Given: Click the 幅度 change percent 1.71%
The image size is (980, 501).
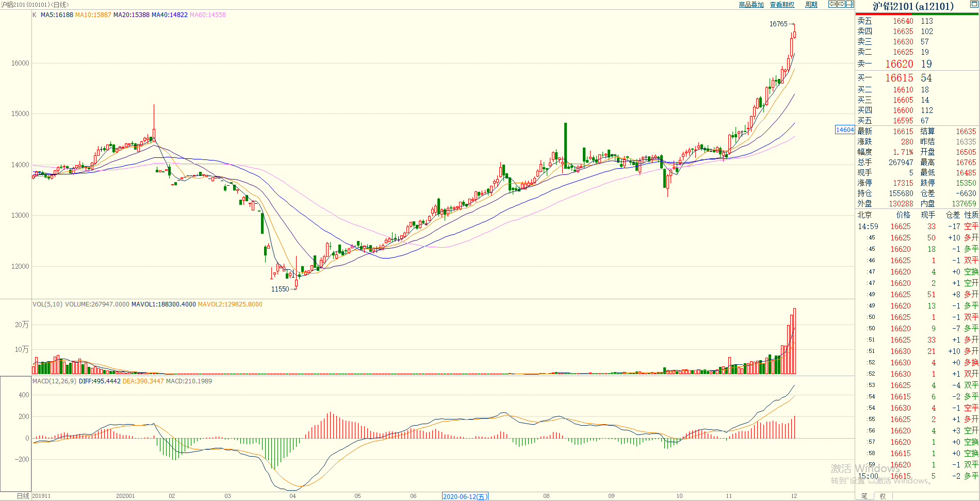Looking at the screenshot, I should coord(903,152).
